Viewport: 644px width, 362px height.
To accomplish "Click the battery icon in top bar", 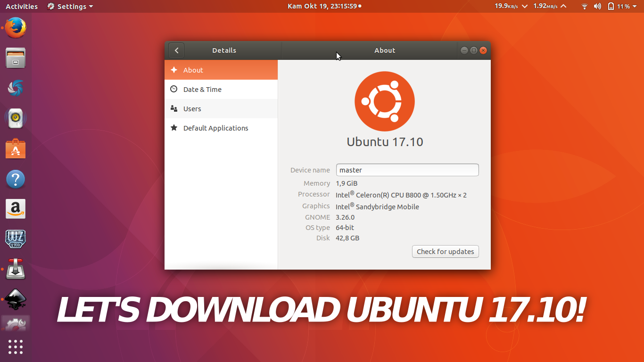I will (x=611, y=6).
